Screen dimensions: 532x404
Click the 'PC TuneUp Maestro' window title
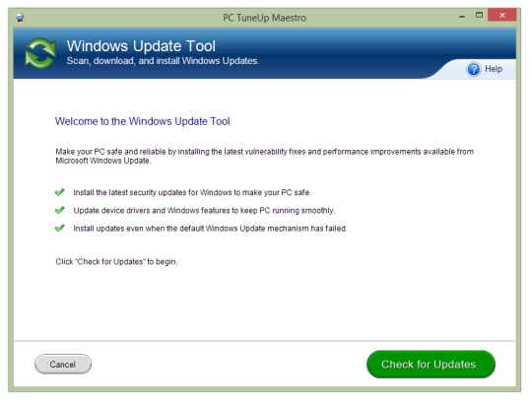(x=265, y=18)
